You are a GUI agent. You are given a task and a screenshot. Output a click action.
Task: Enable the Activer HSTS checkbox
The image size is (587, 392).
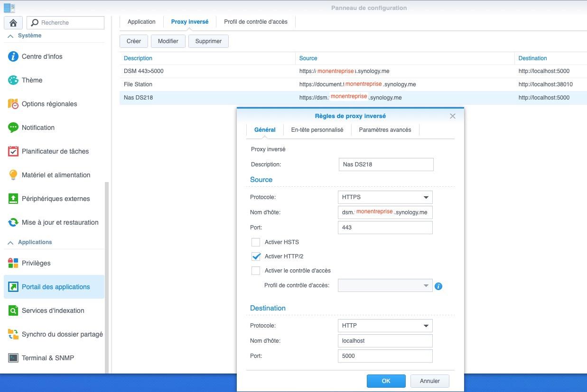coord(256,242)
